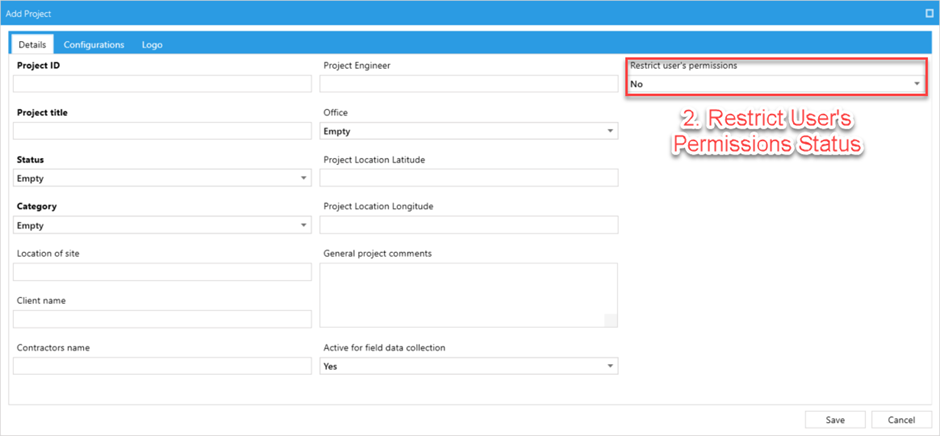Click the Project Location Longitude field
The width and height of the screenshot is (940, 436).
(469, 225)
